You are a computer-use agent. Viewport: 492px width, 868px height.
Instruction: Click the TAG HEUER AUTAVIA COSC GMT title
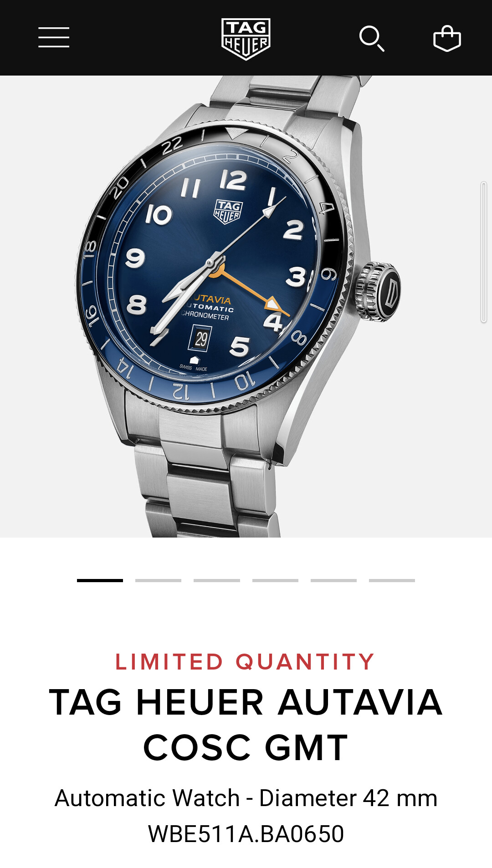click(x=246, y=725)
